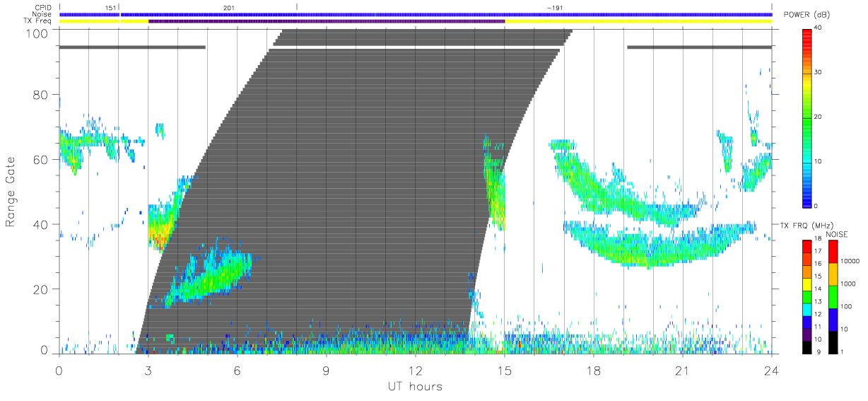Click the purple segment of the TX Freq strip
Screen dimensions: 868x401
[x=327, y=21]
